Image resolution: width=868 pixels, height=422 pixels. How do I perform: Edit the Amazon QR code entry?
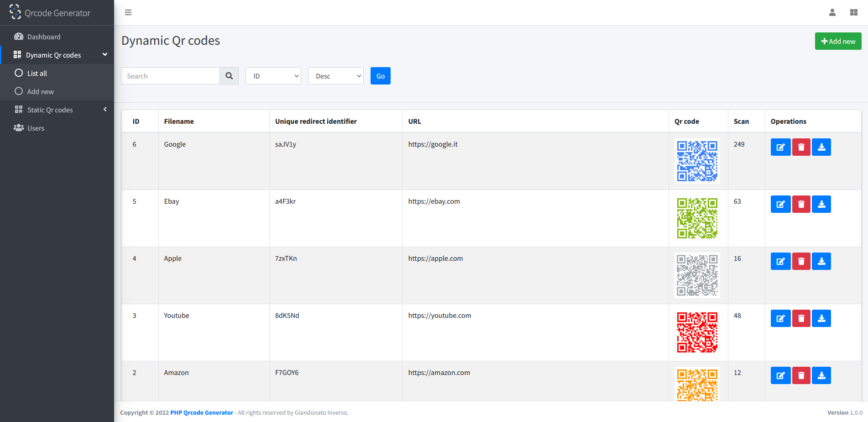click(780, 375)
